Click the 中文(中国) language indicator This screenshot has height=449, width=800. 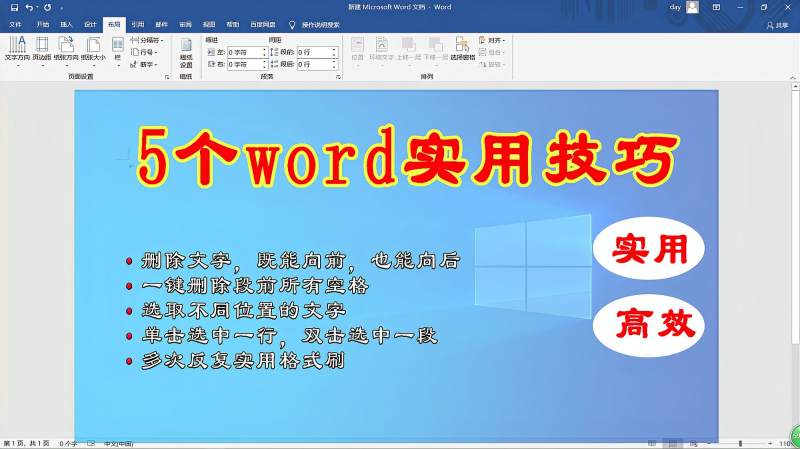pos(119,444)
